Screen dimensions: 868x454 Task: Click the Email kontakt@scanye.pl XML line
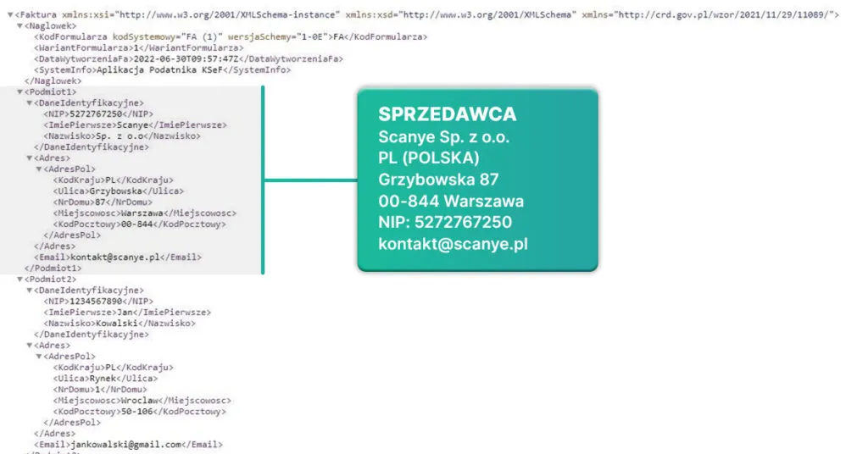[x=118, y=257]
